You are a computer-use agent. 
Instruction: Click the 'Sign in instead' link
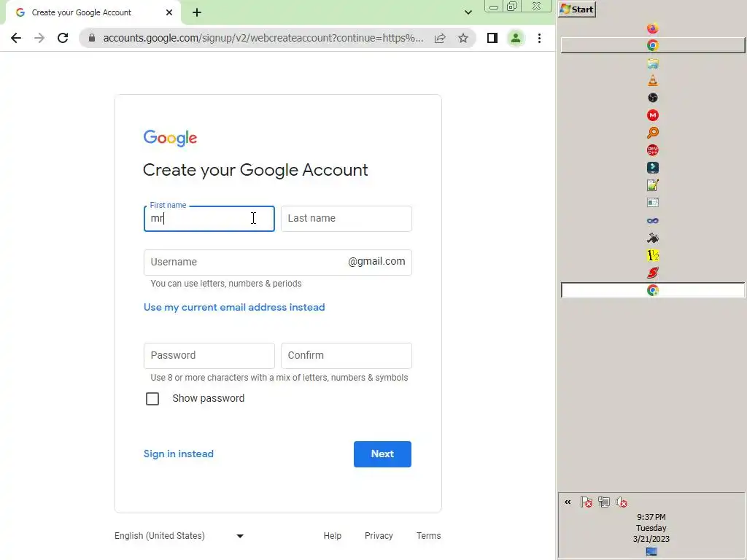pyautogui.click(x=179, y=454)
